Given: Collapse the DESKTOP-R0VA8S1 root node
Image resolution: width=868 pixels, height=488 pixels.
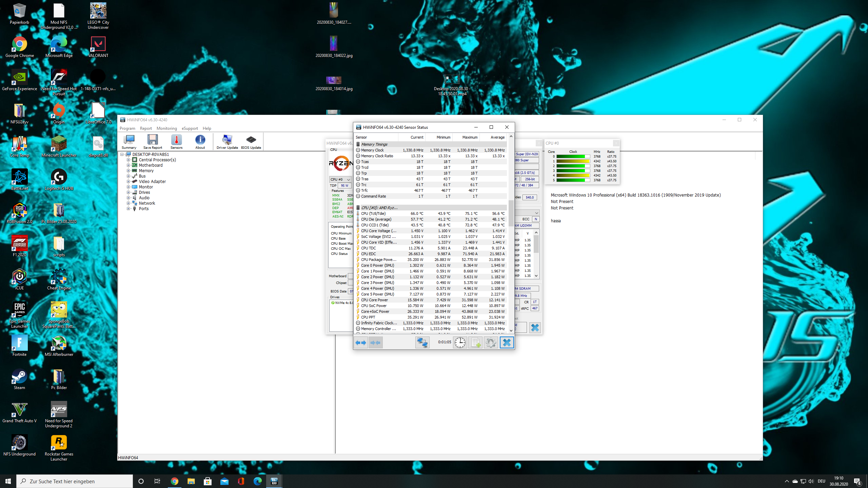Looking at the screenshot, I should [122, 155].
